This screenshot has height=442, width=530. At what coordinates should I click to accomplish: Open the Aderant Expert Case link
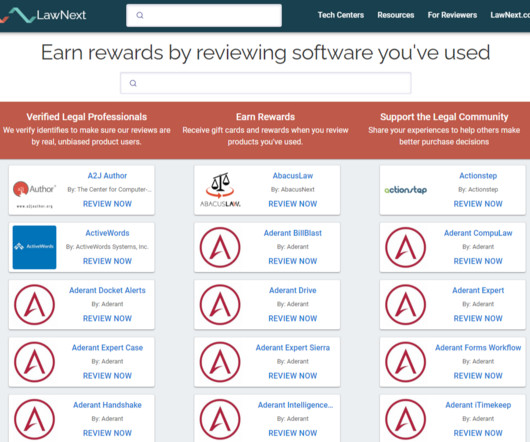coord(107,348)
